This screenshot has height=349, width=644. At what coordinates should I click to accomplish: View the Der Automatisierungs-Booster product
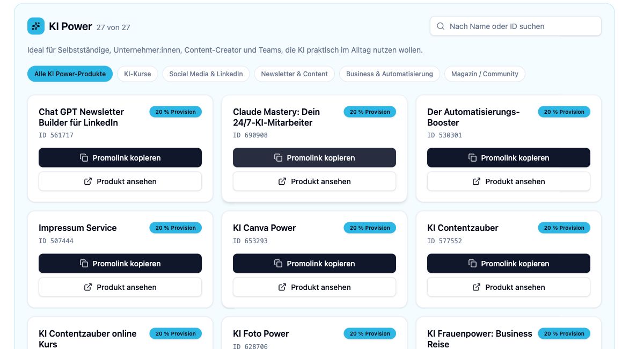pos(509,181)
